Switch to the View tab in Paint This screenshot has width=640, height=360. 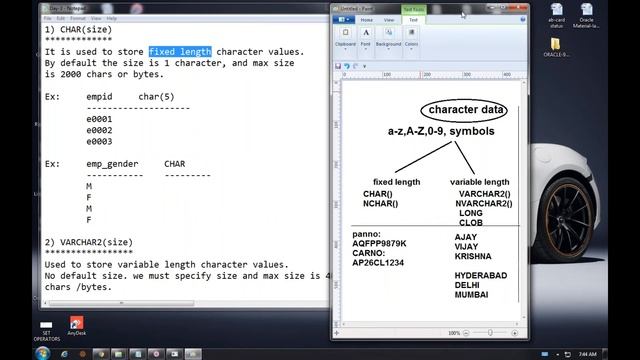(389, 20)
